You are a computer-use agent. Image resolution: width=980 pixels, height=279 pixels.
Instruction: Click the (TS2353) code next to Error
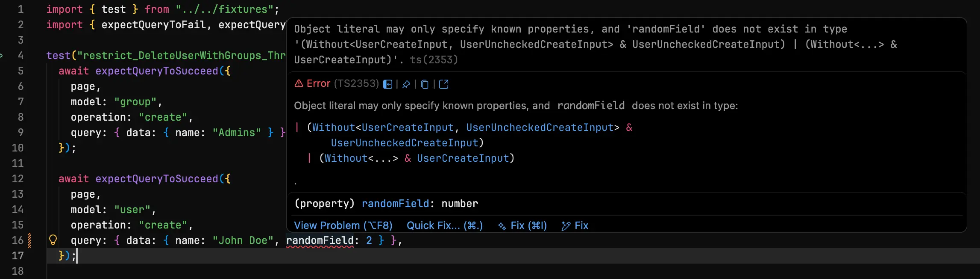coord(356,83)
